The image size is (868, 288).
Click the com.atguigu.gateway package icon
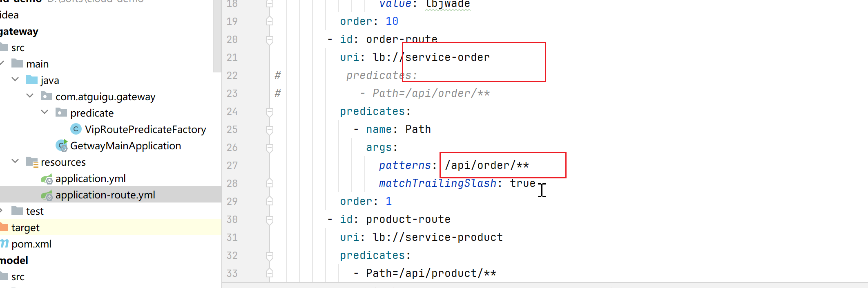tap(47, 97)
